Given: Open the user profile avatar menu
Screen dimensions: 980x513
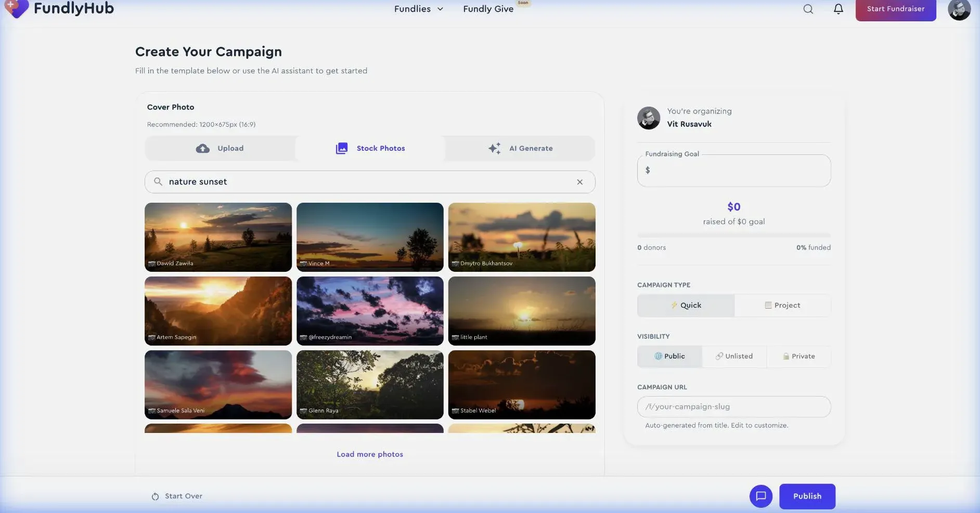Looking at the screenshot, I should coord(959,9).
